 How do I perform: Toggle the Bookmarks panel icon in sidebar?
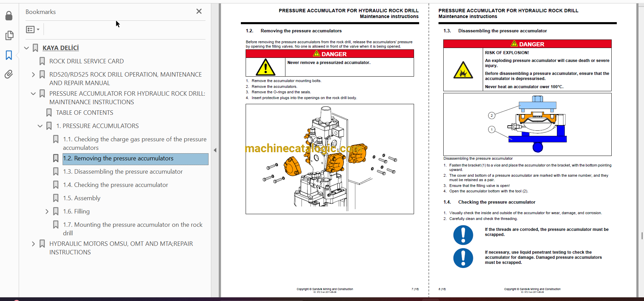tap(9, 55)
